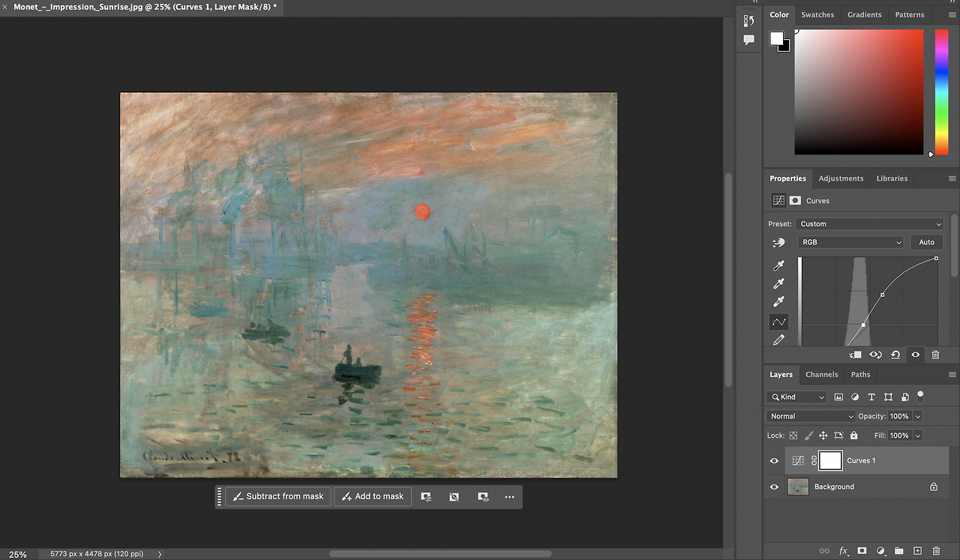Toggle adjustment visibility eye in Properties
This screenshot has width=960, height=560.
click(x=915, y=355)
